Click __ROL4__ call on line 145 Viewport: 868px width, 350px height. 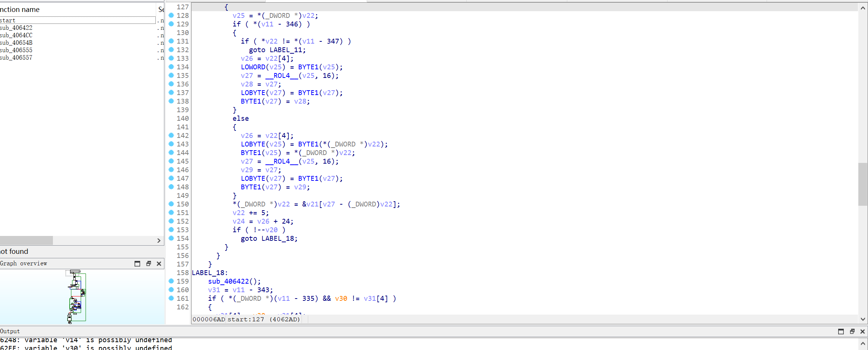point(282,161)
